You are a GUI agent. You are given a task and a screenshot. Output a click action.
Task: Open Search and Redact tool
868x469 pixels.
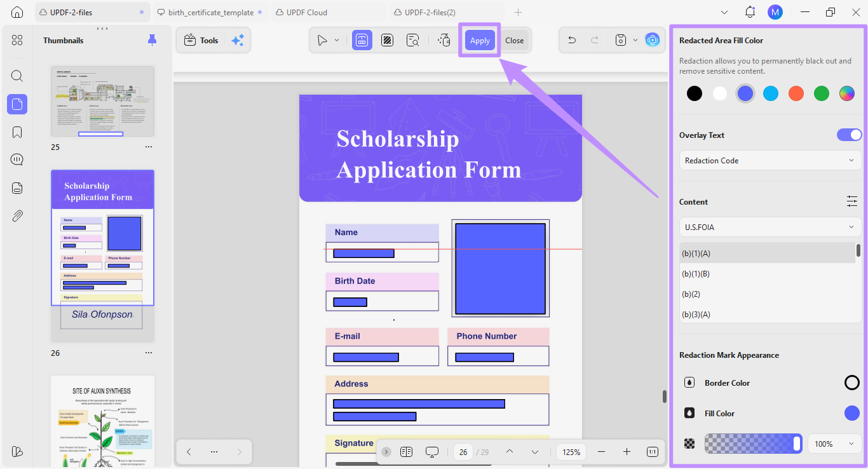413,40
